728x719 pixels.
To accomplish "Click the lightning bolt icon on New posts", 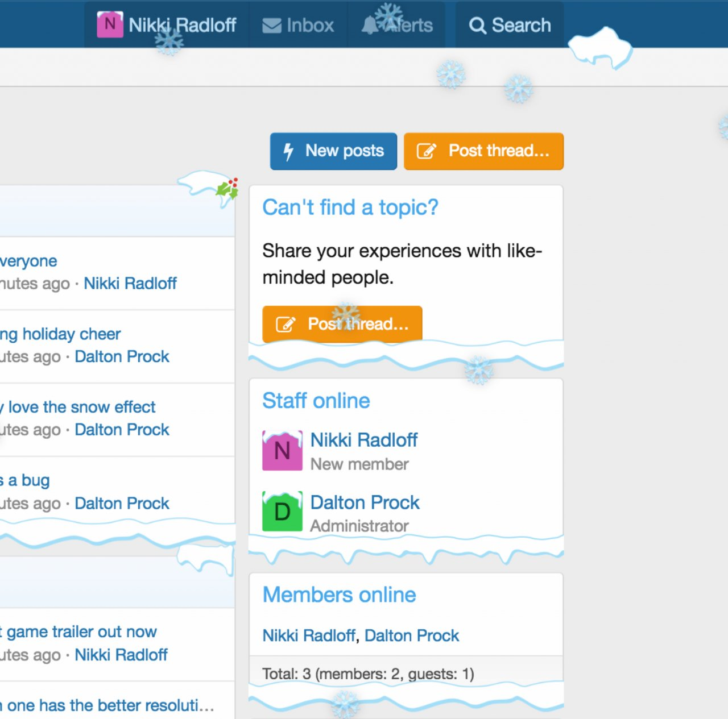I will (x=289, y=151).
